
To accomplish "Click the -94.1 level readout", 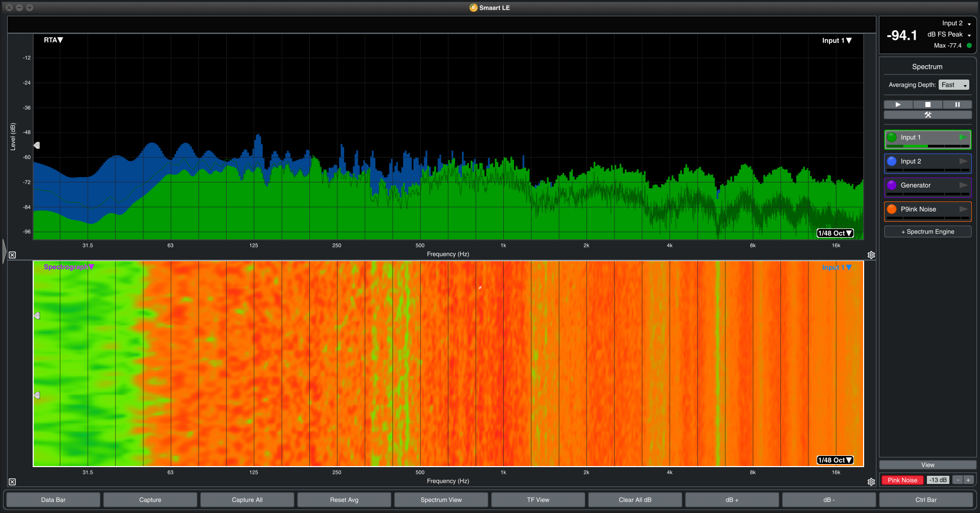I will [x=902, y=35].
